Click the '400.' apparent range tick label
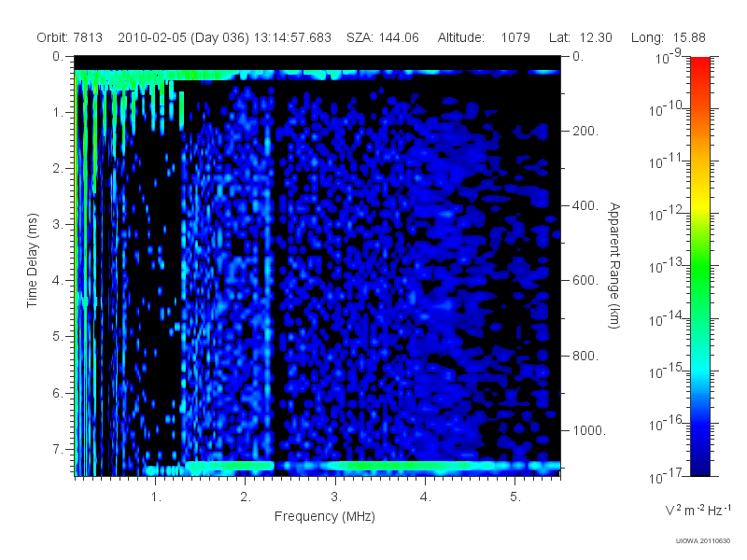 [x=585, y=205]
